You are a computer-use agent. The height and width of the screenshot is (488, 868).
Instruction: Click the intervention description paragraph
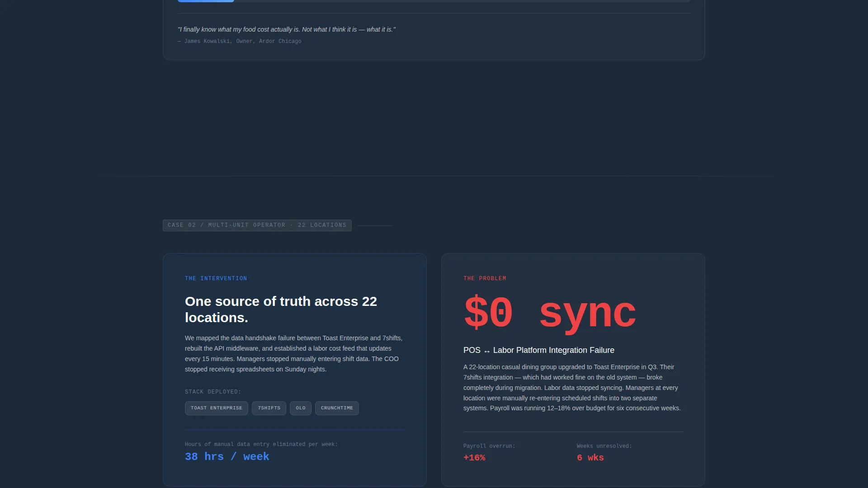[294, 354]
